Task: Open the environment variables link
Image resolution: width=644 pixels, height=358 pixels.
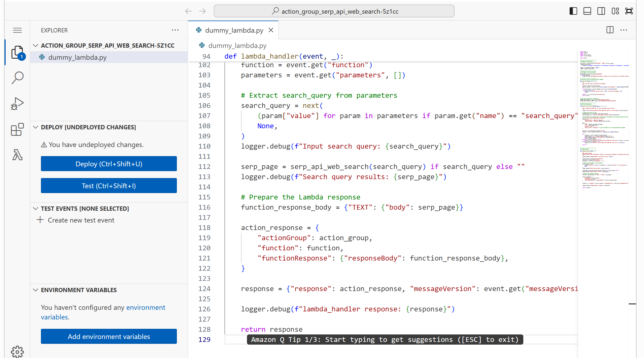Action: click(x=146, y=307)
